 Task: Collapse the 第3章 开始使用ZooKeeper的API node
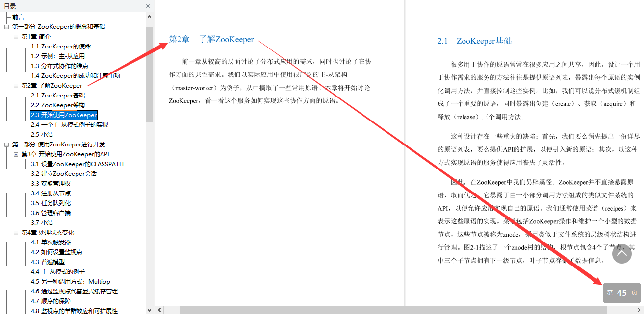click(x=16, y=154)
